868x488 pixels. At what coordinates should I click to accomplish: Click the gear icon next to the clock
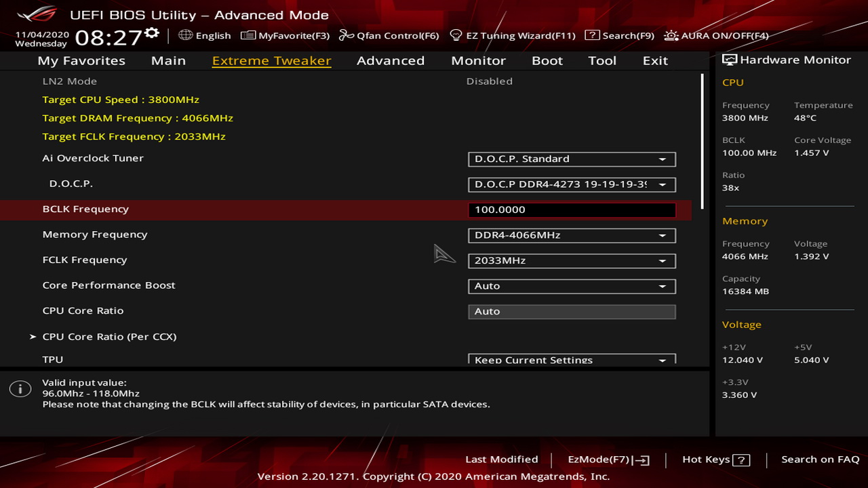click(152, 31)
